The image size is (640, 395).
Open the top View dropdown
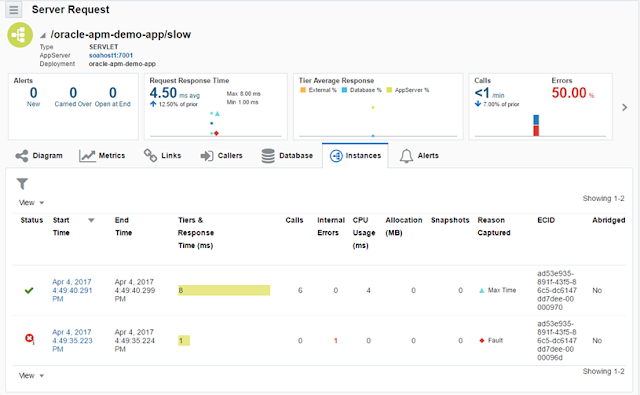pos(31,203)
